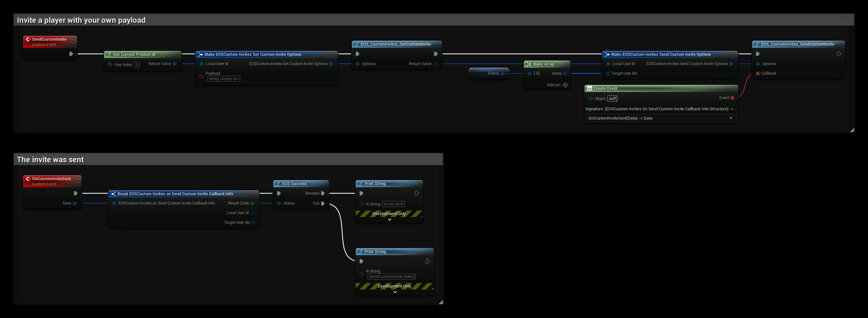Expand the Invite sent Print String node
868x318 pixels.
[x=389, y=220]
